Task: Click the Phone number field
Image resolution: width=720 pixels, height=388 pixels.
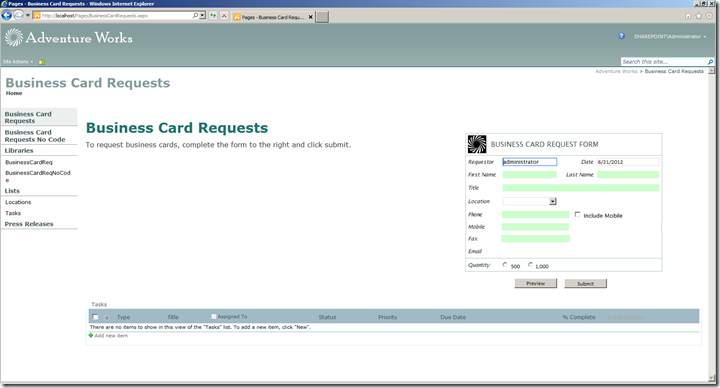Action: [535, 214]
